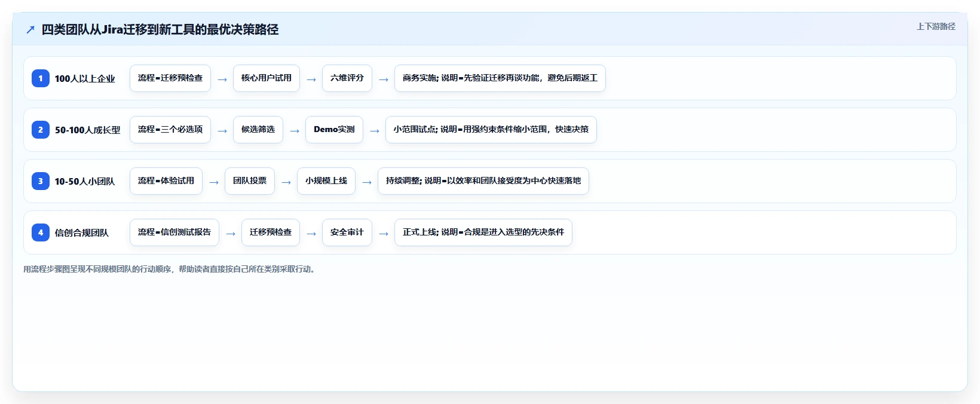The image size is (980, 404).
Task: Click the arrow between 流程=信创测试报告 and 迁移预检查
Action: [231, 234]
